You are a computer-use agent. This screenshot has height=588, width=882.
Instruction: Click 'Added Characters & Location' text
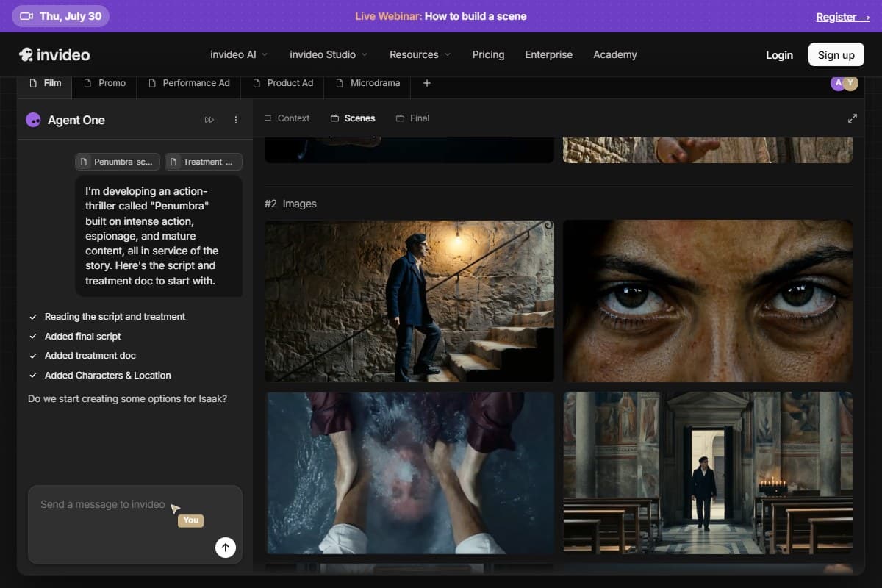pos(108,375)
